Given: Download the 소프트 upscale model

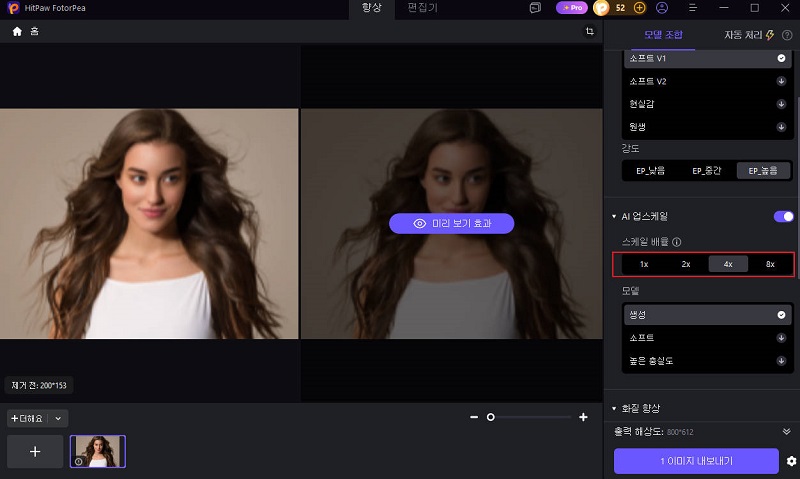Looking at the screenshot, I should [781, 338].
